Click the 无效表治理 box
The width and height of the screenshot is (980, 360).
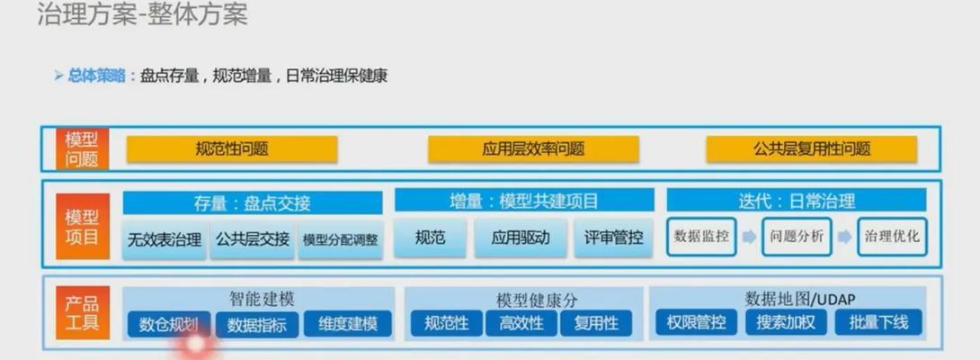[x=165, y=239]
